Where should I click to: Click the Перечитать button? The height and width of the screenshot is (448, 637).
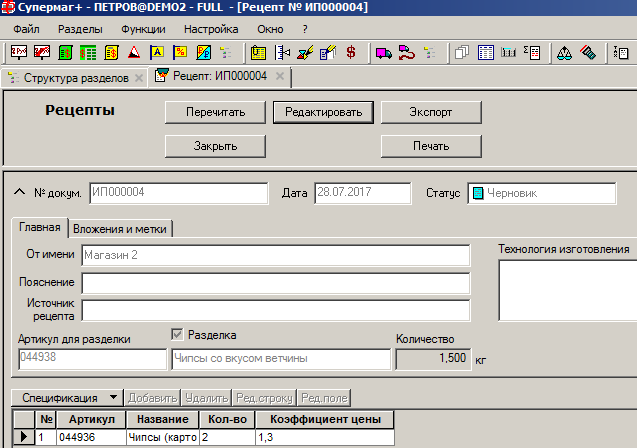tap(215, 112)
